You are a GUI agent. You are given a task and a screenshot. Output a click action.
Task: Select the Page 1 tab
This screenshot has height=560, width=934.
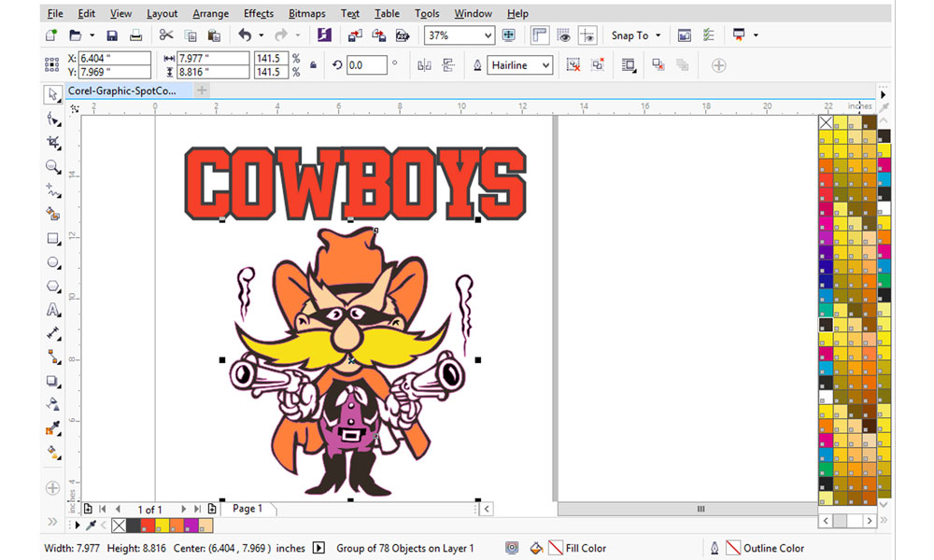pyautogui.click(x=248, y=509)
